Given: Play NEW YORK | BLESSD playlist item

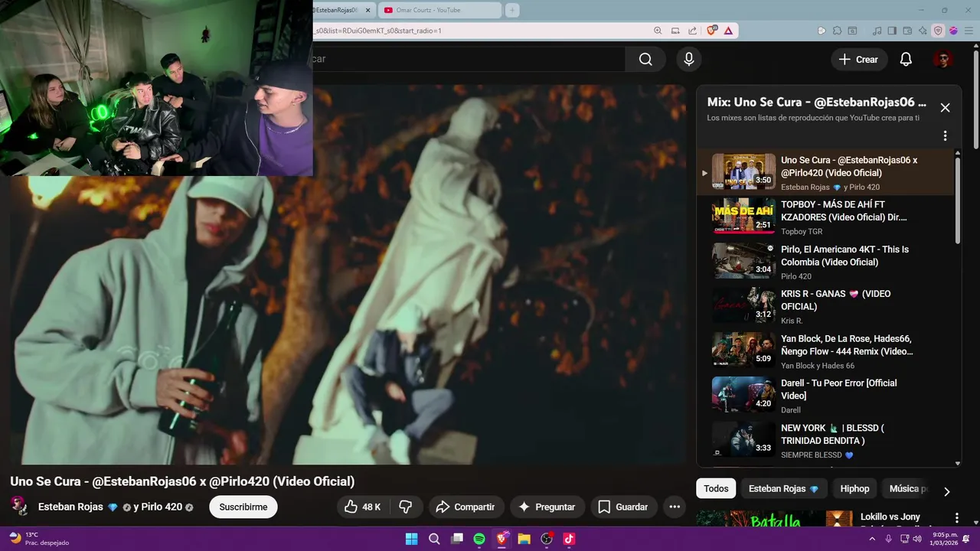Looking at the screenshot, I should click(x=827, y=440).
